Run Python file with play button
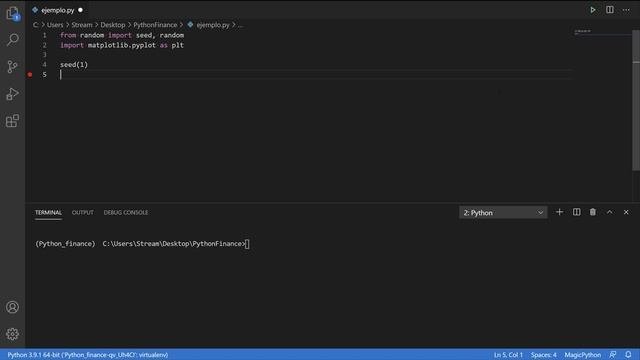 pos(593,10)
